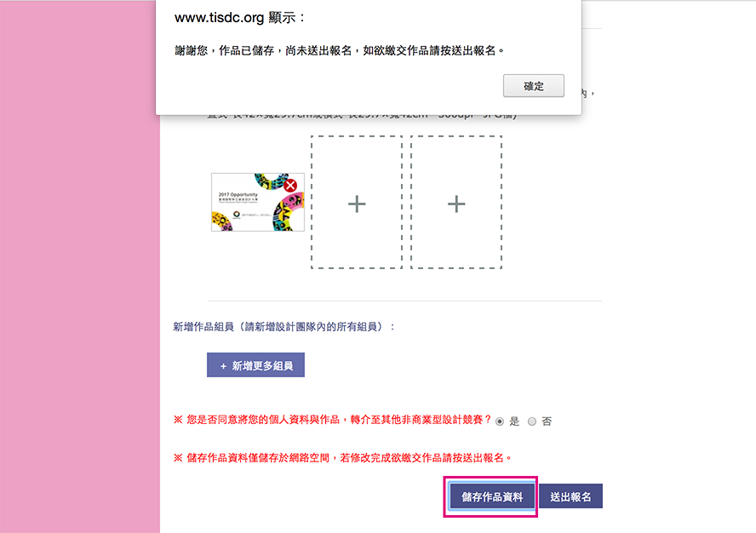756x533 pixels.
Task: Click the 新增作品組員 section heading
Action: [284, 327]
